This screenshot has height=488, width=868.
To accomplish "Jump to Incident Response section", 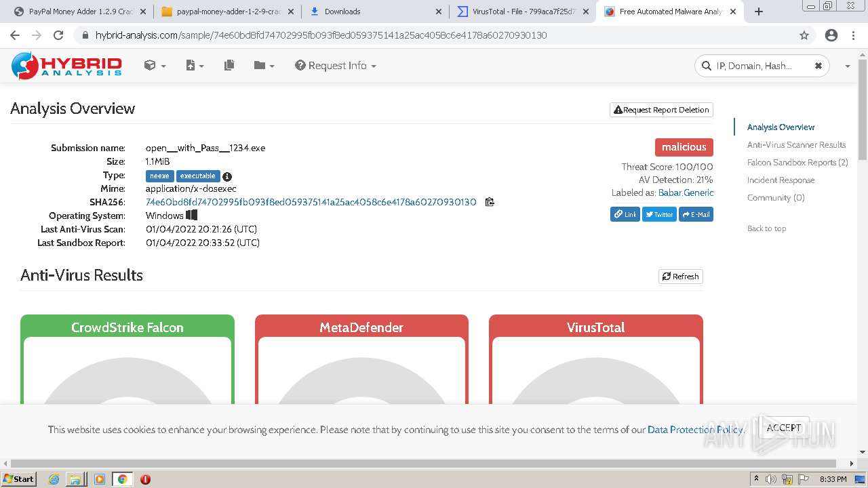I will coord(781,180).
